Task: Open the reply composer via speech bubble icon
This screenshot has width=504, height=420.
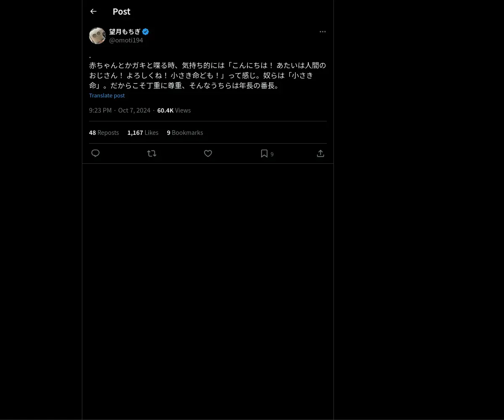Action: point(95,153)
